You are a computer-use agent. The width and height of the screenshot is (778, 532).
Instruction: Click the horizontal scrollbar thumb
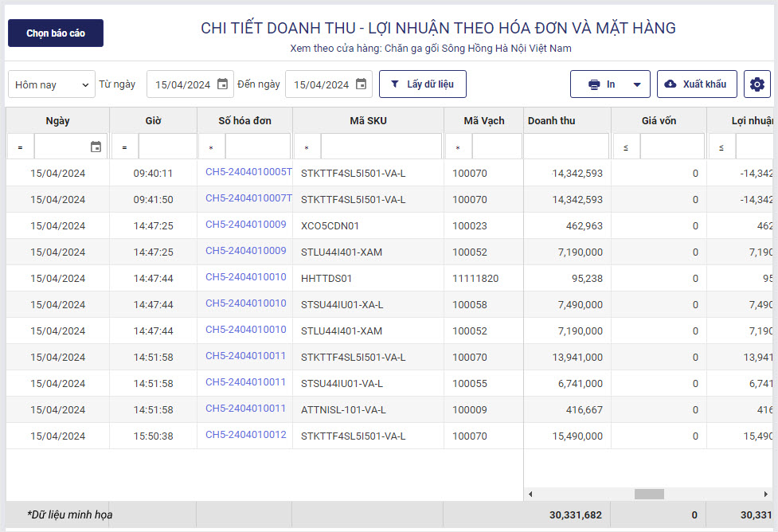point(648,494)
